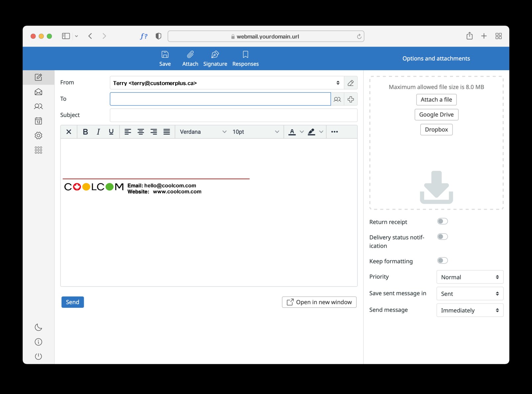
Task: Open browser share icon
Action: (x=469, y=36)
